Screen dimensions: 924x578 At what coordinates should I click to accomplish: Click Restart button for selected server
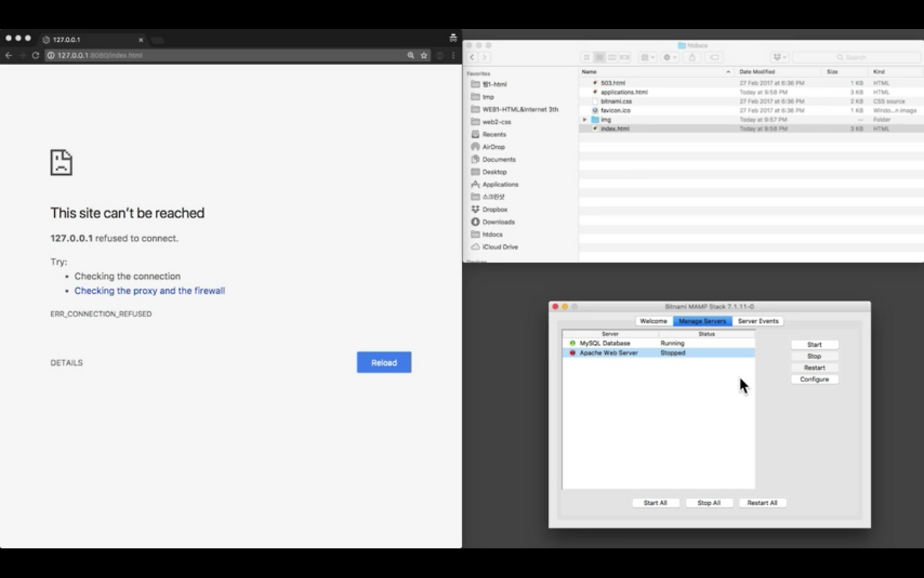click(814, 368)
